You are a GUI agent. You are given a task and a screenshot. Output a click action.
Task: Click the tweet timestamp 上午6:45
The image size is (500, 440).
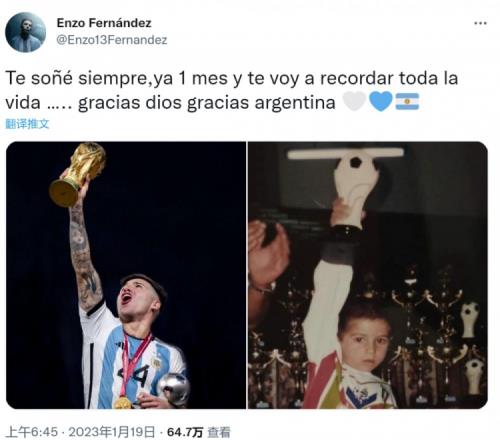tap(32, 432)
